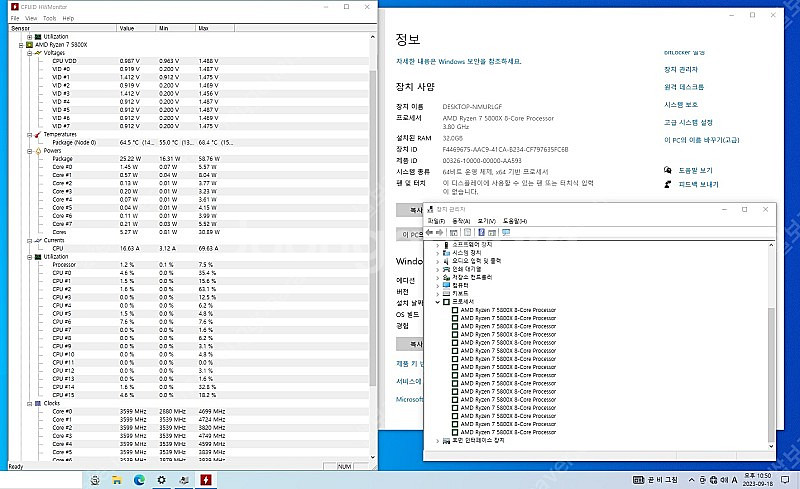Open the 동작(A) menu in Device Manager
Screen dimensions: 800x489
(x=461, y=221)
